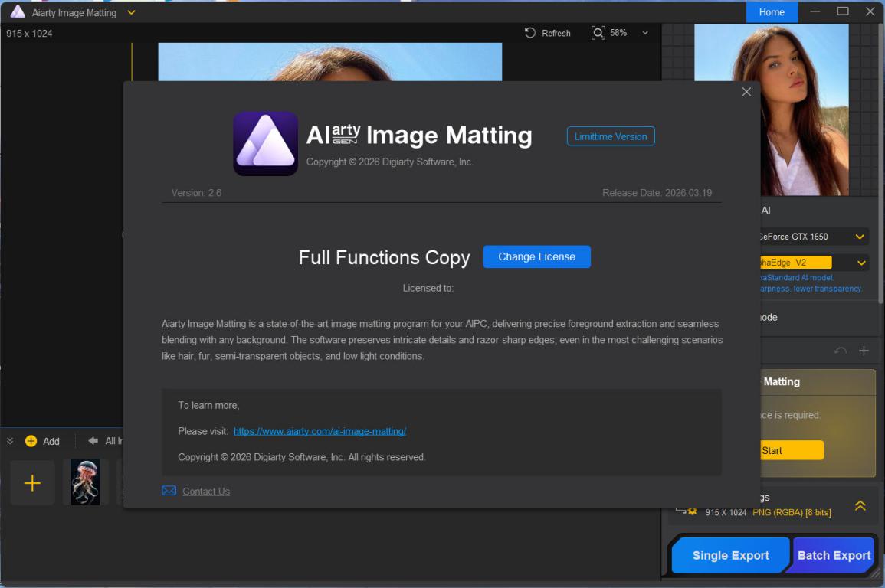This screenshot has width=885, height=588.
Task: Open the AlphaEdge V2 model dropdown
Action: coord(861,263)
